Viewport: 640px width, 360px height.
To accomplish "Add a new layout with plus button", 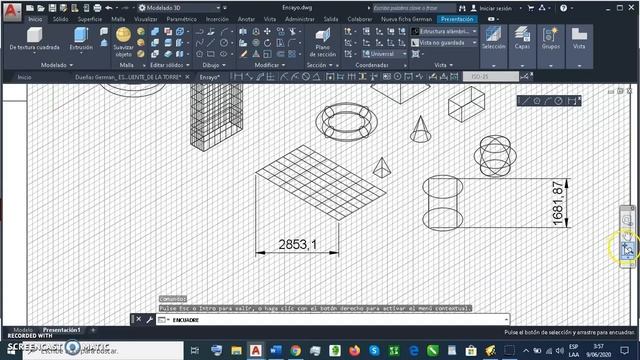I will pyautogui.click(x=93, y=330).
